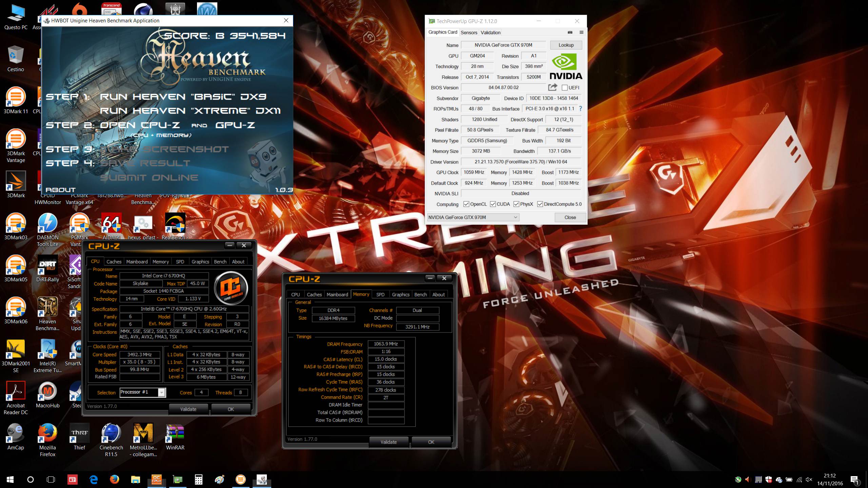Click the GPU Name field in GPU-Z
The width and height of the screenshot is (868, 488).
click(x=503, y=45)
